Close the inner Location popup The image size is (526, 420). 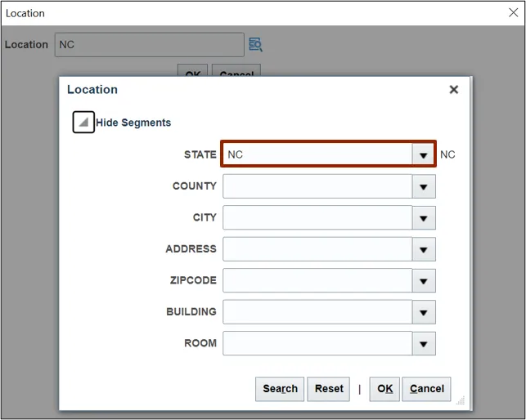coord(454,90)
